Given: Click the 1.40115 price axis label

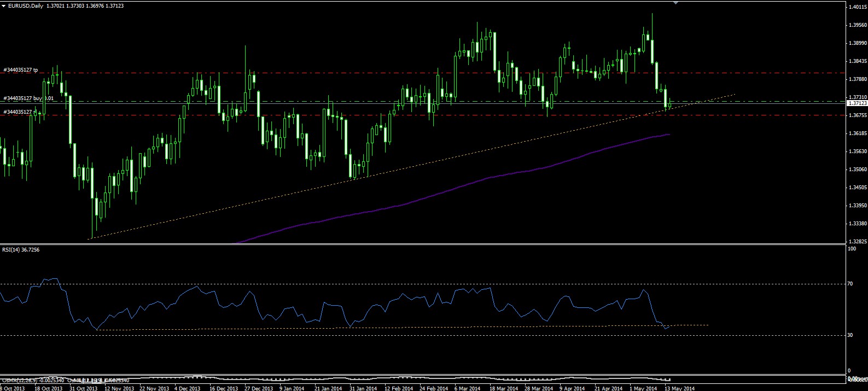Looking at the screenshot, I should pos(857,7).
